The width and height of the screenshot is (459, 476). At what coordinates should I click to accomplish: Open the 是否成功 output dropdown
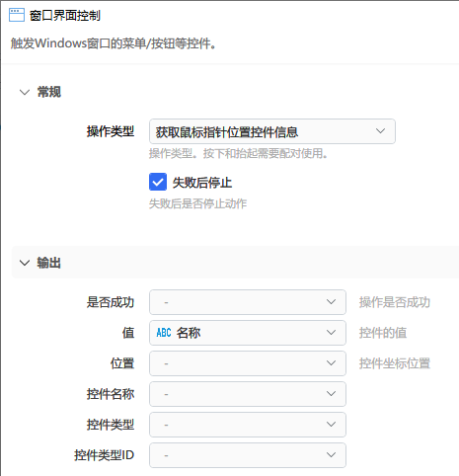(x=248, y=302)
